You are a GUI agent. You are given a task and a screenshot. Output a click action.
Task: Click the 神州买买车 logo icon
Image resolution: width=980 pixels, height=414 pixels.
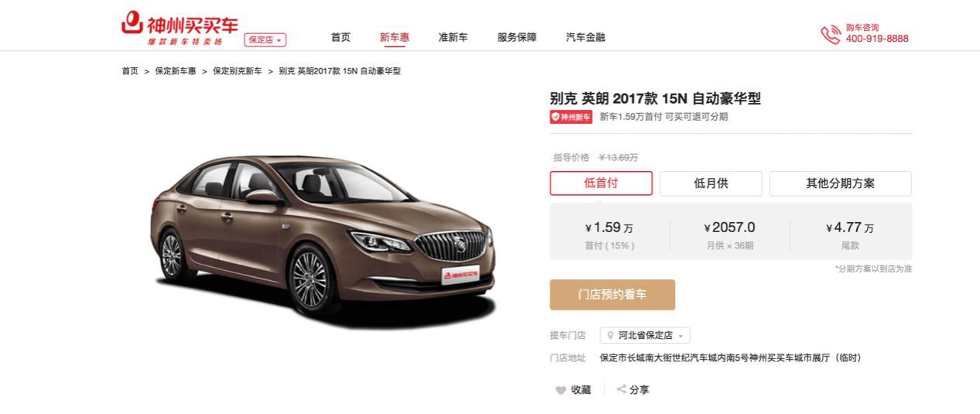[x=132, y=22]
